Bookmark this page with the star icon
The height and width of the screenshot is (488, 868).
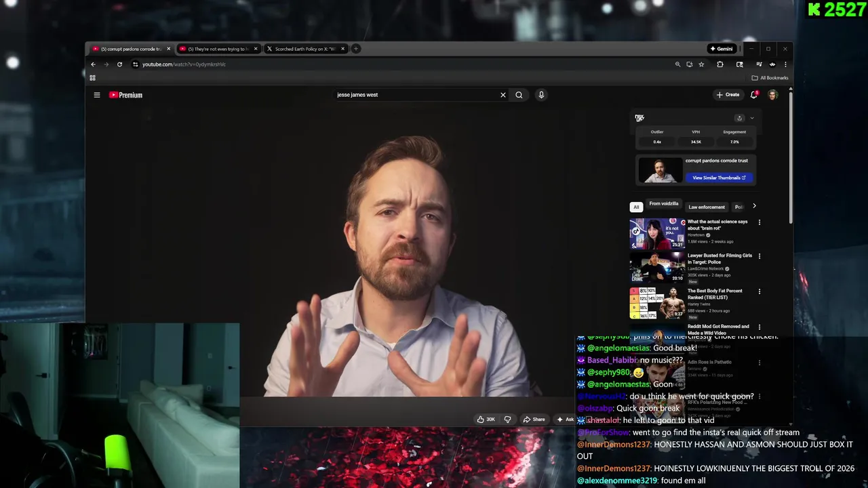click(x=701, y=64)
